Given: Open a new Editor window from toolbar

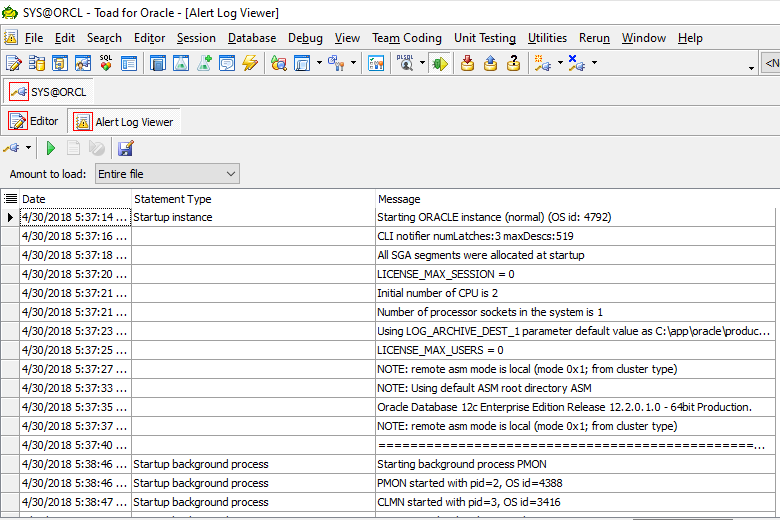Looking at the screenshot, I should tap(13, 63).
